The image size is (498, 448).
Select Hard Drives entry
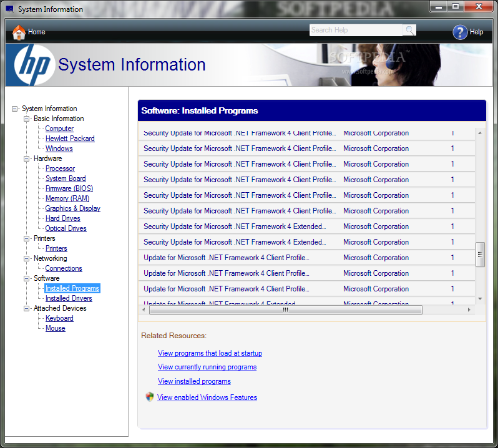tap(63, 218)
